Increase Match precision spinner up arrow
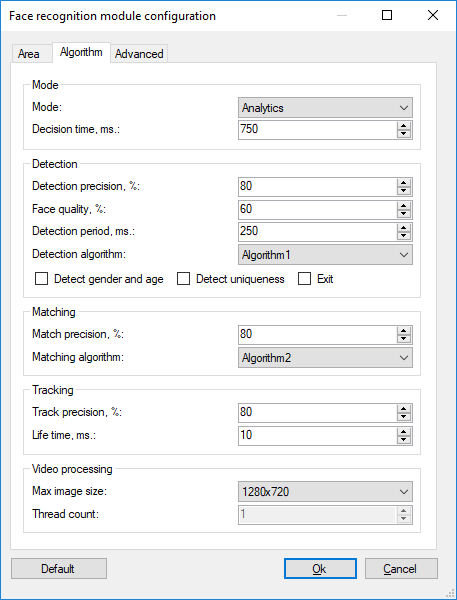The image size is (457, 600). click(404, 330)
